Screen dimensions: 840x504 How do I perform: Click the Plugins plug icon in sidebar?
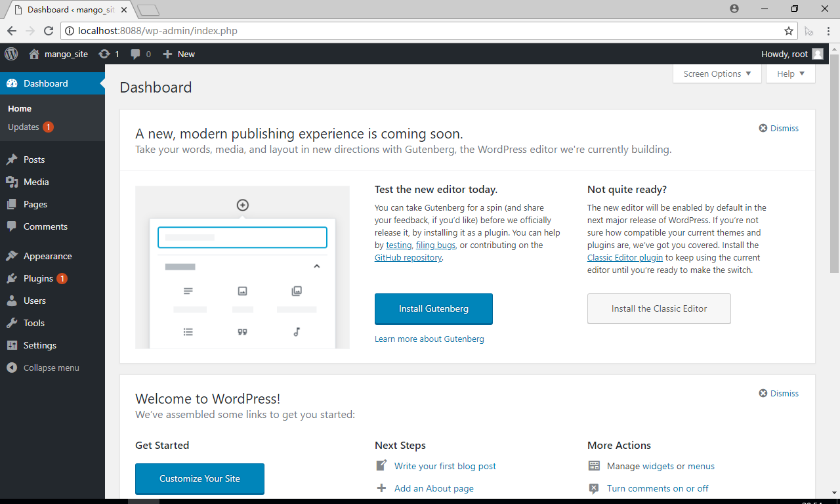(12, 278)
